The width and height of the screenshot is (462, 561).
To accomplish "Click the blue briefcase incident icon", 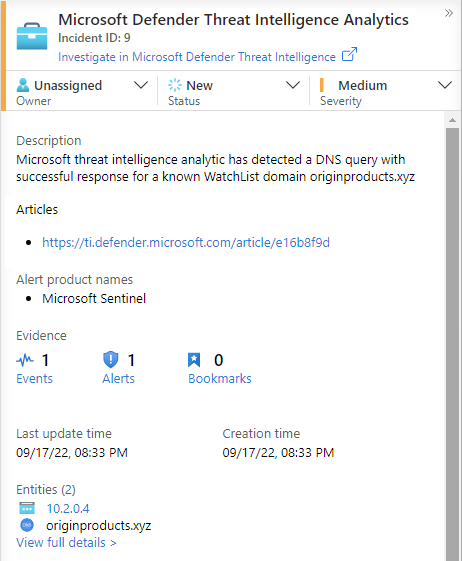I will click(x=32, y=36).
